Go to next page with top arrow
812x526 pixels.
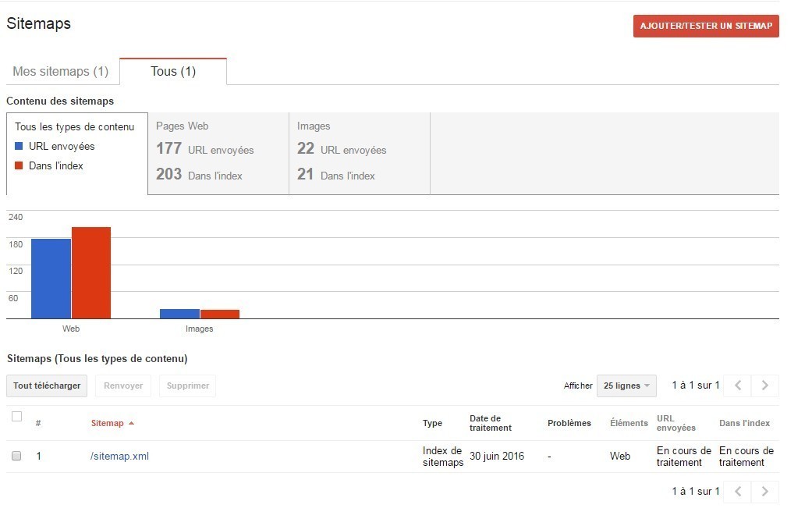click(x=764, y=386)
